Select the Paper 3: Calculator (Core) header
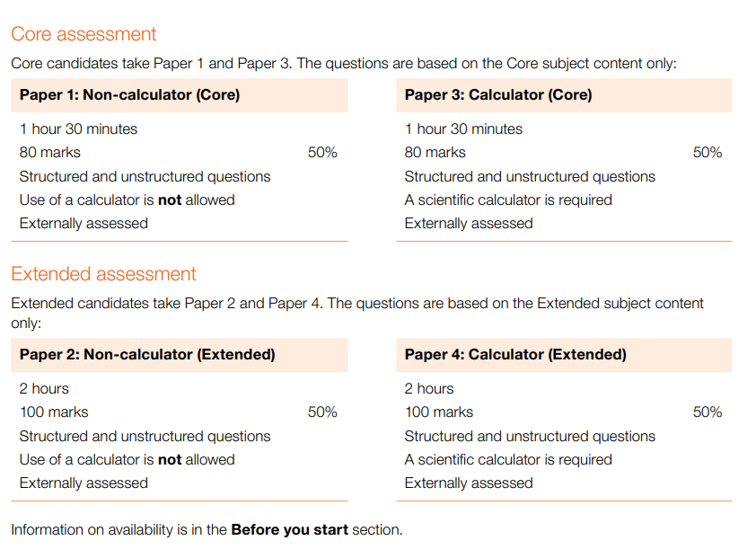This screenshot has width=756, height=558. pyautogui.click(x=497, y=94)
